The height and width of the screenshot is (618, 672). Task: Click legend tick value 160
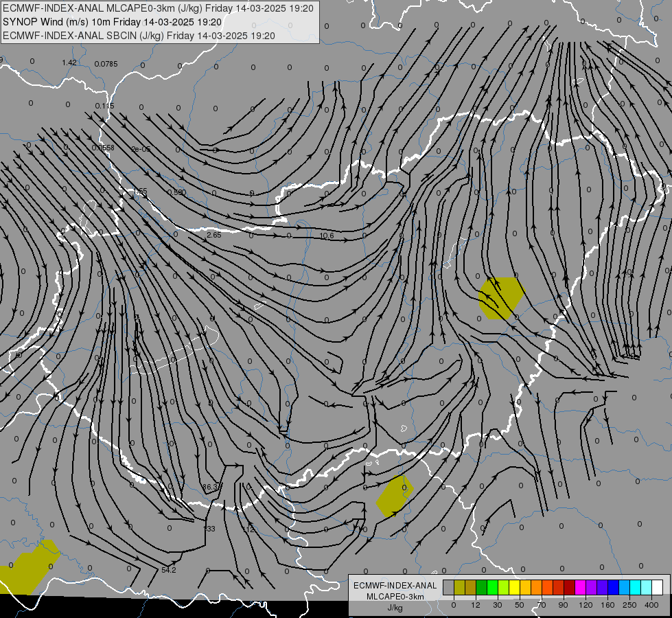point(607,605)
